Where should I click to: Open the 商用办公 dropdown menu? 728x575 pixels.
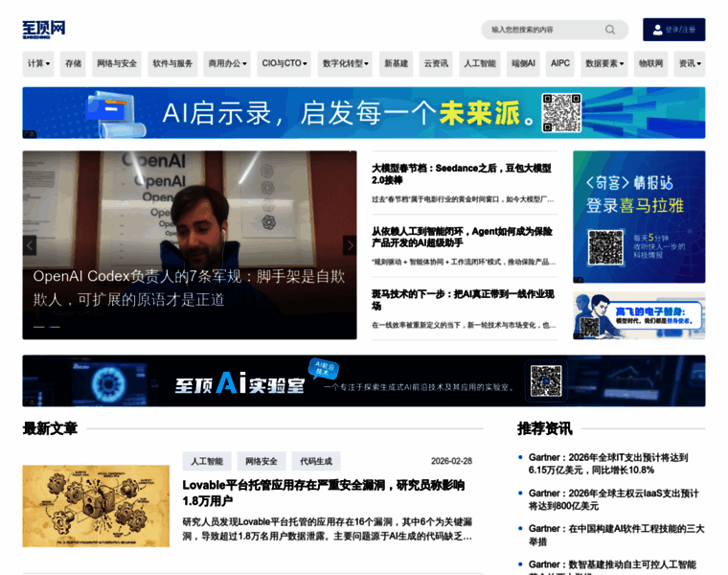coord(227,64)
